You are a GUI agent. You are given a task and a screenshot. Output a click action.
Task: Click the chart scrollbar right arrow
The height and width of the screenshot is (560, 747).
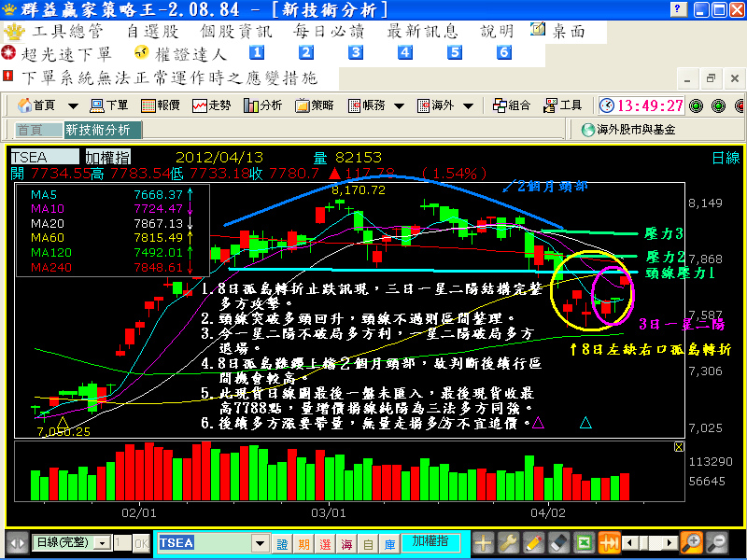[x=669, y=542]
